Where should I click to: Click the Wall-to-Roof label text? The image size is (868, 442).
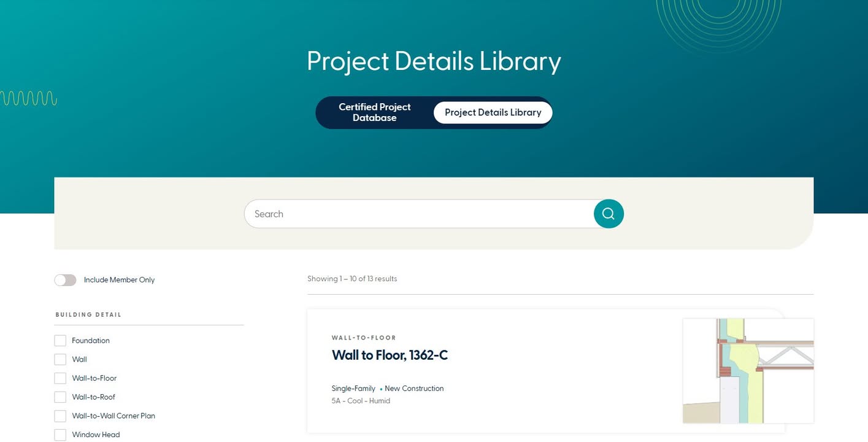pos(93,397)
